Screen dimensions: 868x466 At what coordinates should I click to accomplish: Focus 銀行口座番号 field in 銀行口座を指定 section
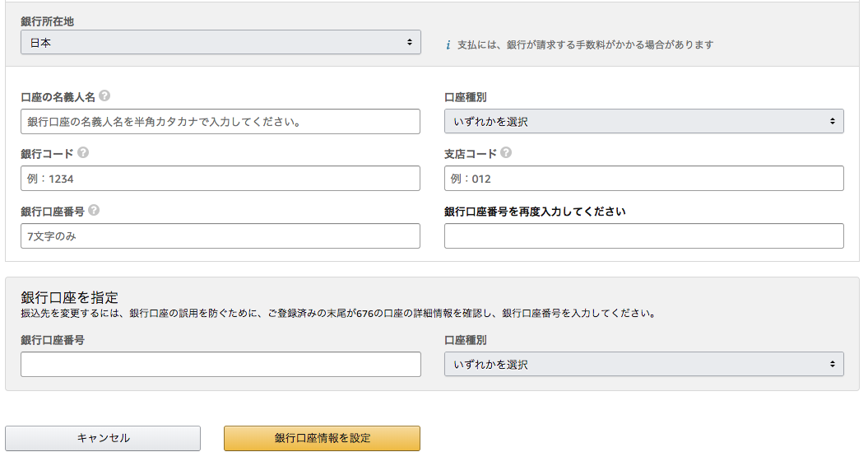point(220,365)
